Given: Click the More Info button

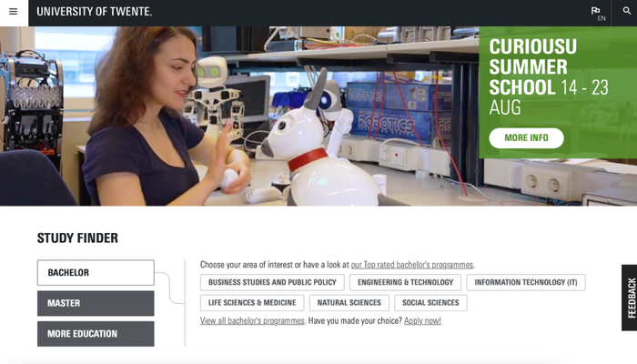Looking at the screenshot, I should pos(526,138).
